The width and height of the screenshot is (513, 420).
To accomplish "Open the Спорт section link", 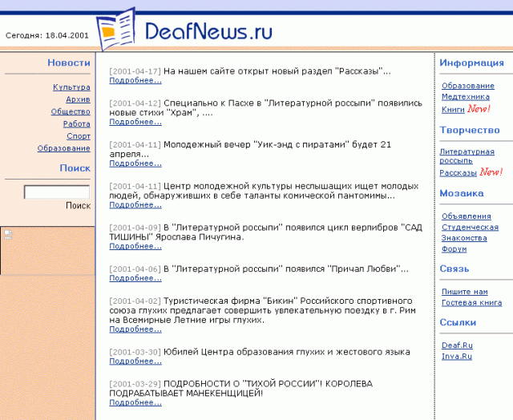I will [x=79, y=136].
